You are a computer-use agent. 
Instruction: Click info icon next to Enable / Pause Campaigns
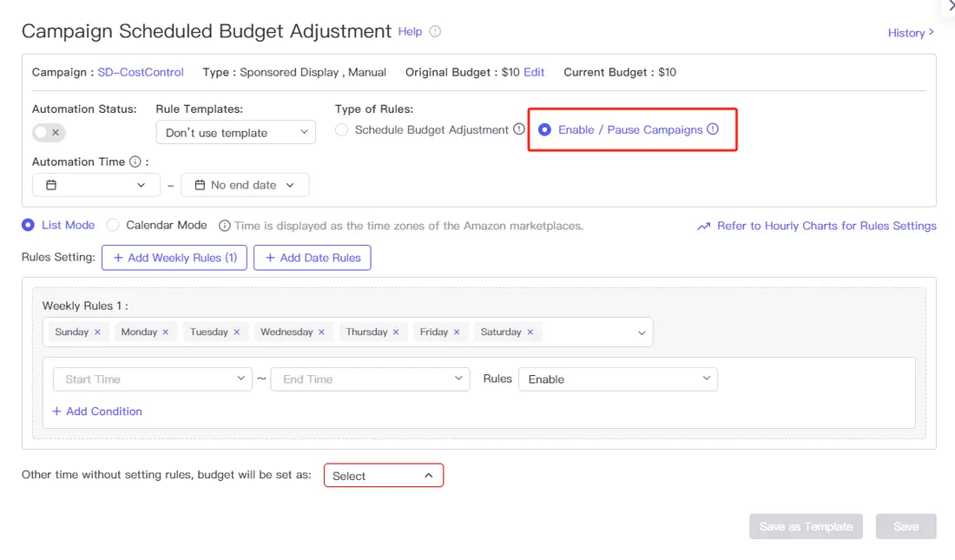coord(713,129)
